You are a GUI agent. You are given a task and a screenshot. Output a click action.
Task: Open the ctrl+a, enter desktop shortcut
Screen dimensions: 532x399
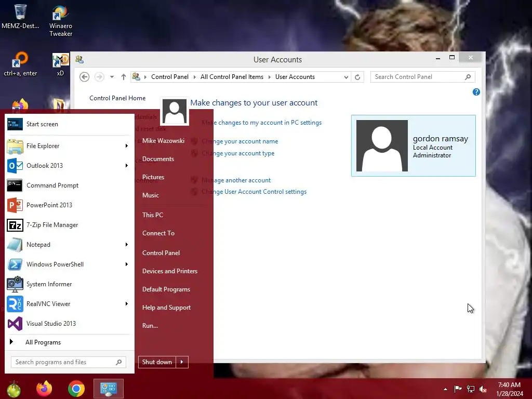pyautogui.click(x=20, y=64)
